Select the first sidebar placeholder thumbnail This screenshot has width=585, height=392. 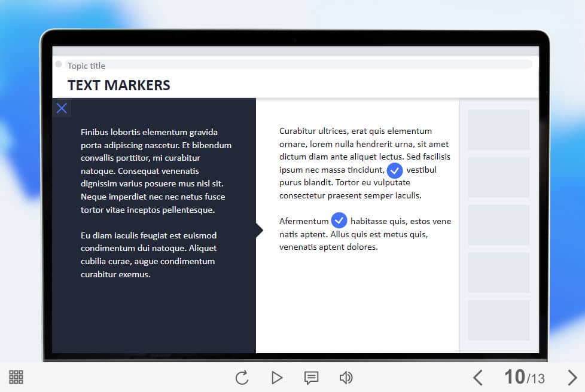(498, 130)
